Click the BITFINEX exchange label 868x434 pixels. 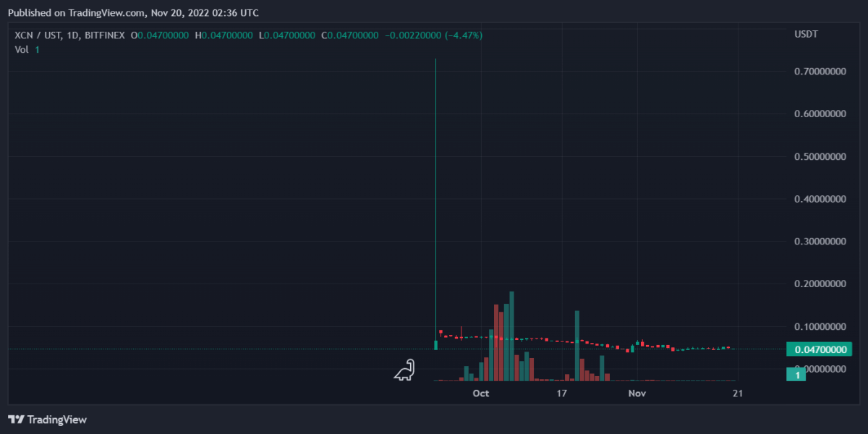106,35
